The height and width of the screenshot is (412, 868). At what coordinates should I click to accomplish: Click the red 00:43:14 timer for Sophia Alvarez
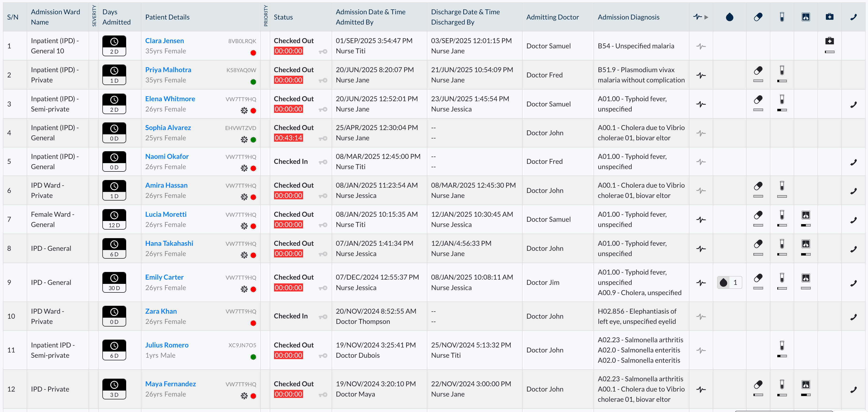tap(288, 138)
